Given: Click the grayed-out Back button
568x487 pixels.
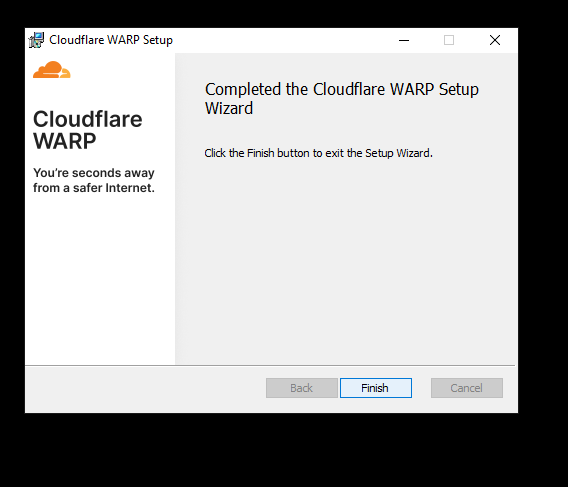Looking at the screenshot, I should (x=302, y=388).
